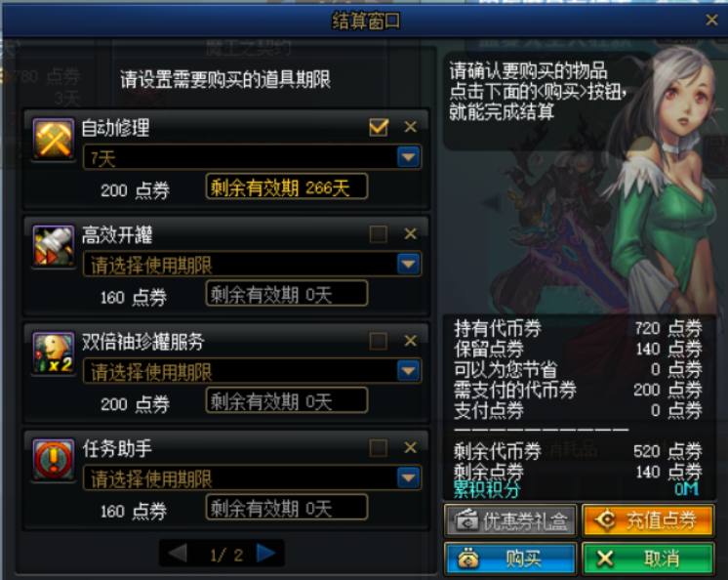Click the 高效开罐 item icon
728x580 pixels.
click(x=54, y=246)
